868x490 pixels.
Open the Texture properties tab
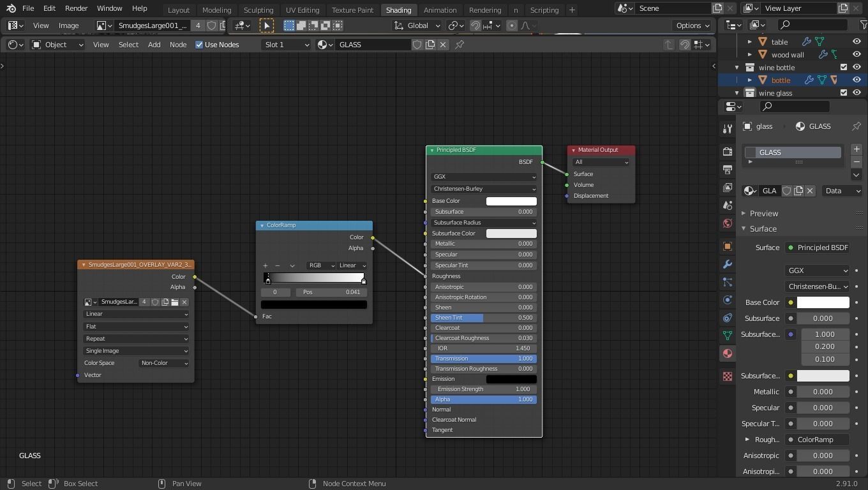coord(727,376)
